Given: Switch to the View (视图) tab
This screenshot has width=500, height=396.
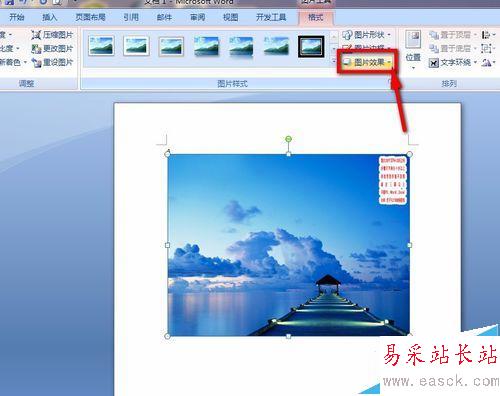Looking at the screenshot, I should pos(230,17).
